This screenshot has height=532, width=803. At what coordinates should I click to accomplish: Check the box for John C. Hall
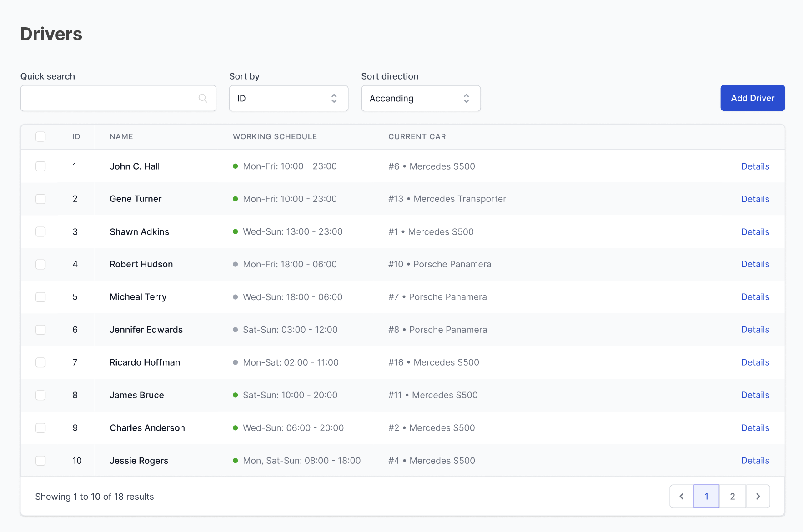pos(40,166)
